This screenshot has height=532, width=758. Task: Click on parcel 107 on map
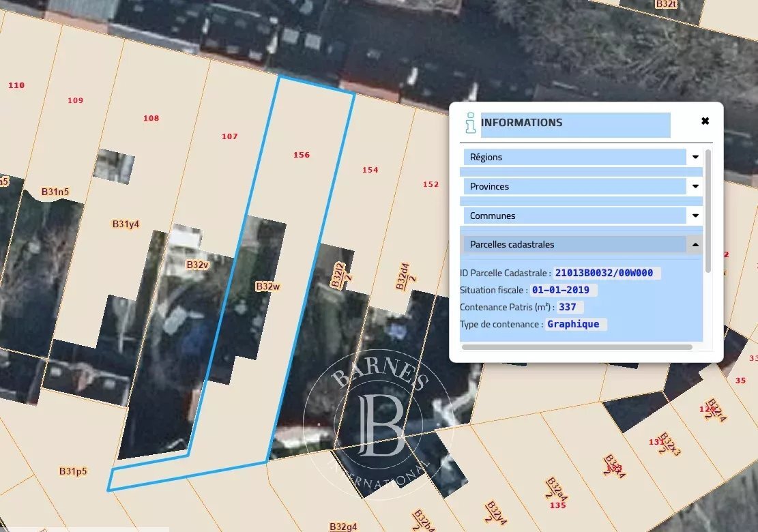pos(229,136)
